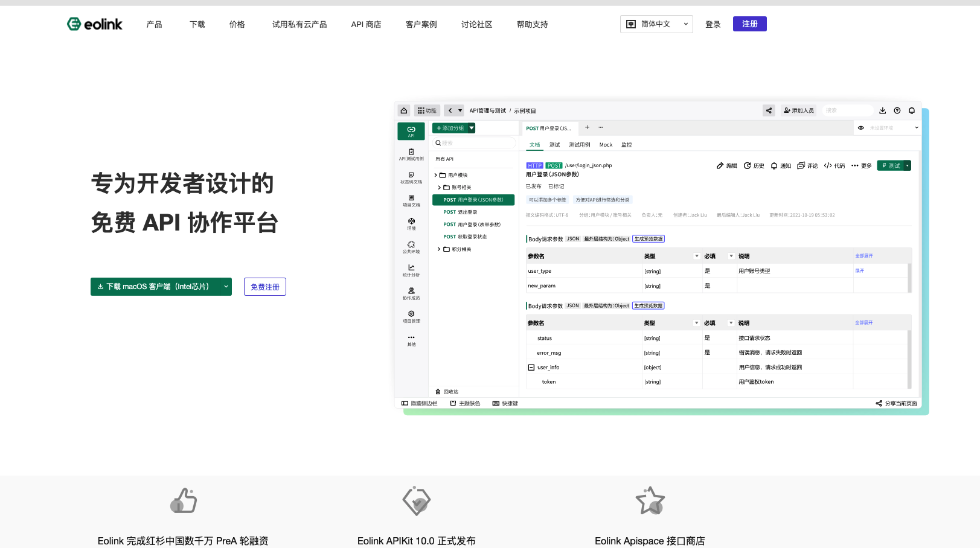Viewport: 980px width, 548px height.
Task: Go back with the left arrow button
Action: 450,110
